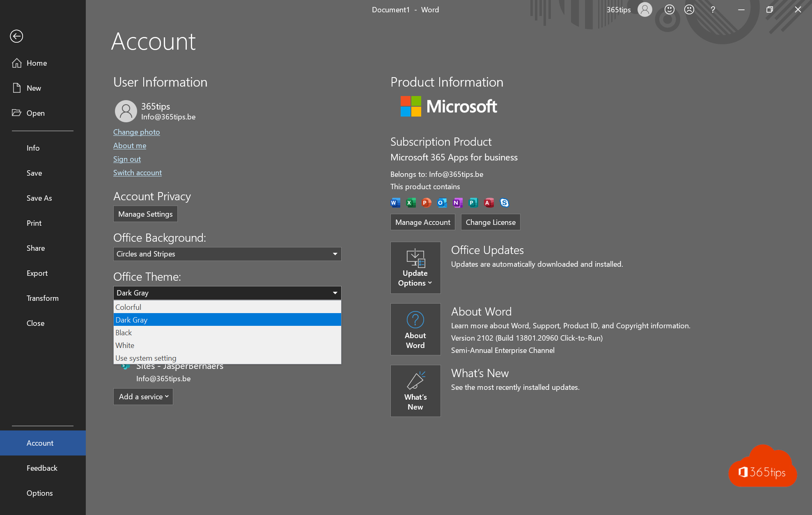Select White from the Office Theme list

tap(227, 345)
